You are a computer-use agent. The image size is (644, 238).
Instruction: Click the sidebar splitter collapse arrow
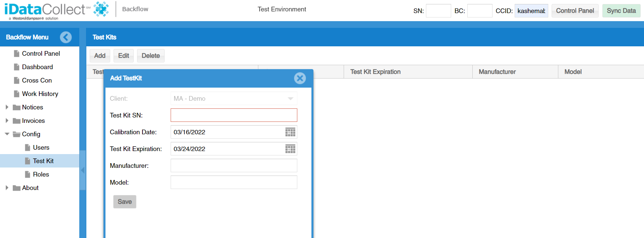[83, 170]
